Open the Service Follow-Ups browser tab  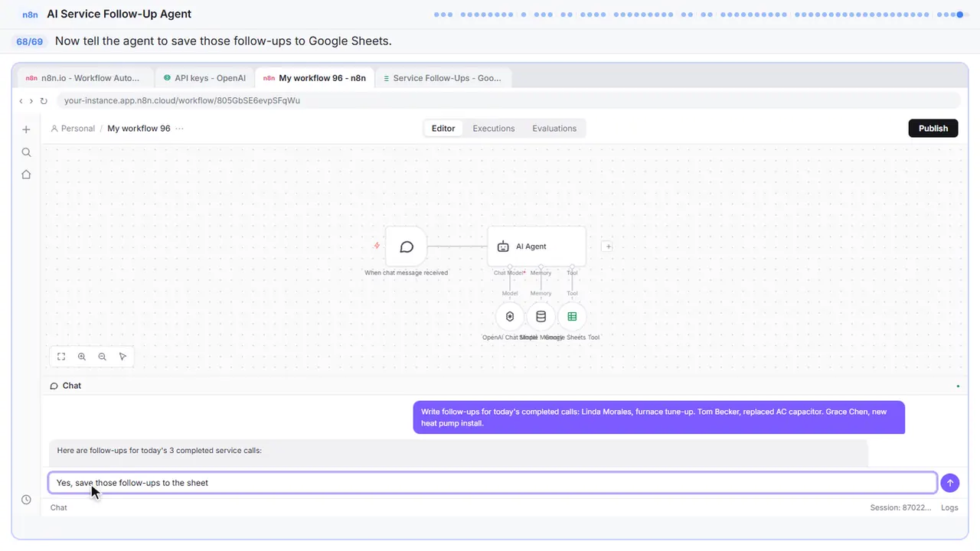coord(443,78)
